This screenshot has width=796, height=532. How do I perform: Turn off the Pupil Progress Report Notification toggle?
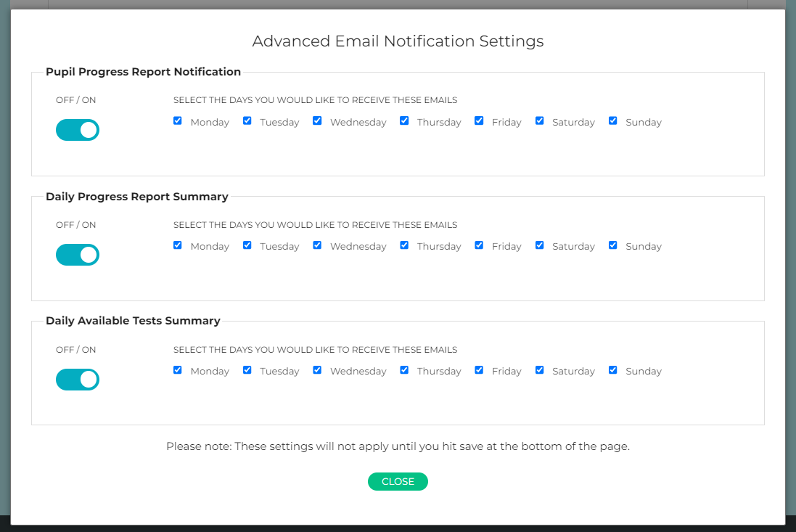[x=77, y=129]
